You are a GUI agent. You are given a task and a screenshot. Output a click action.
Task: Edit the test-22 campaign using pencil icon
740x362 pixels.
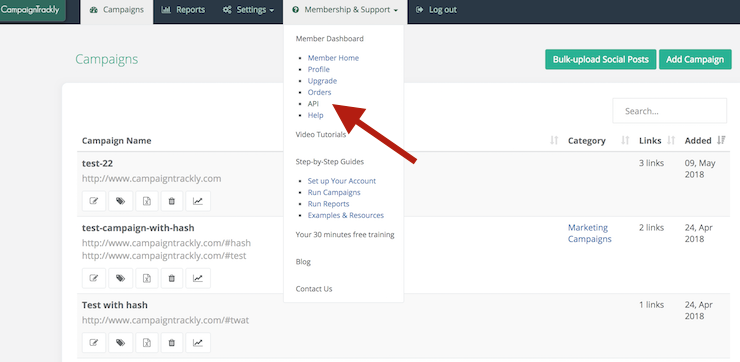click(94, 201)
